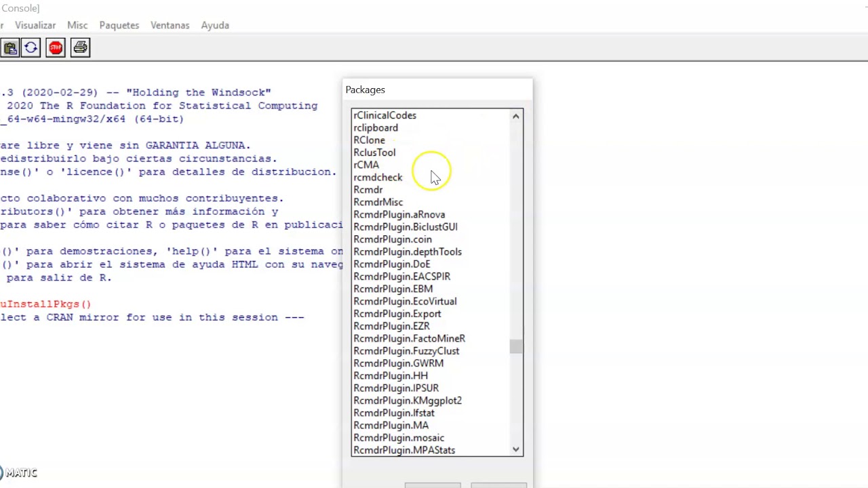Click the Packages list scrollbar thumb
Screen dimensions: 868x488
point(516,346)
